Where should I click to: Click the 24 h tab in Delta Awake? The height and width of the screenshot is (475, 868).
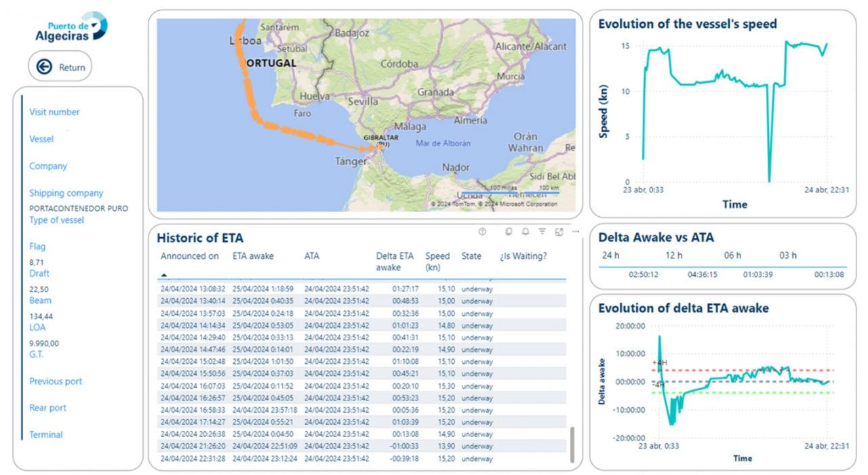[x=611, y=255]
